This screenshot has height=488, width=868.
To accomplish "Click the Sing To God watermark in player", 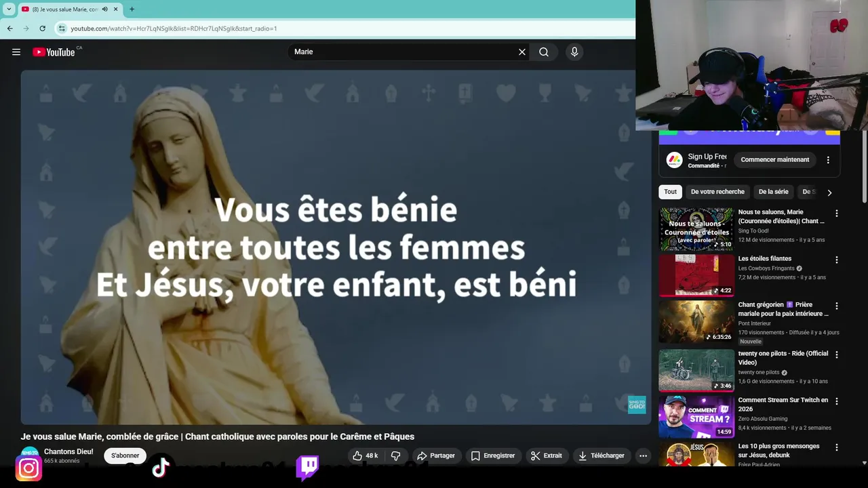I will coord(637,405).
